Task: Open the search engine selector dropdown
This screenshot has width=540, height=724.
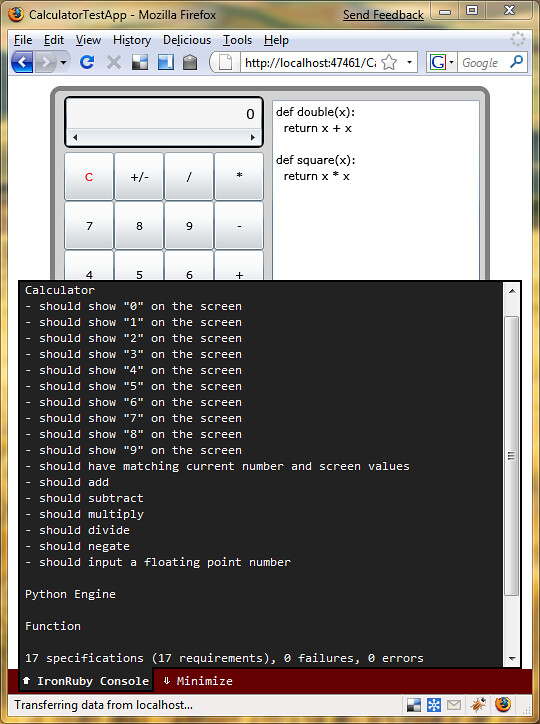Action: click(x=451, y=62)
